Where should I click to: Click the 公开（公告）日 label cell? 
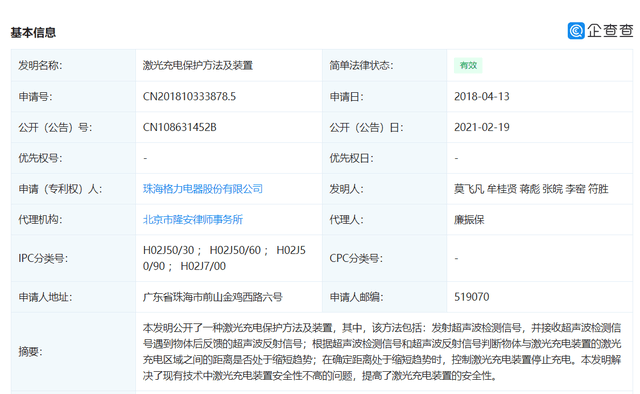pos(384,127)
